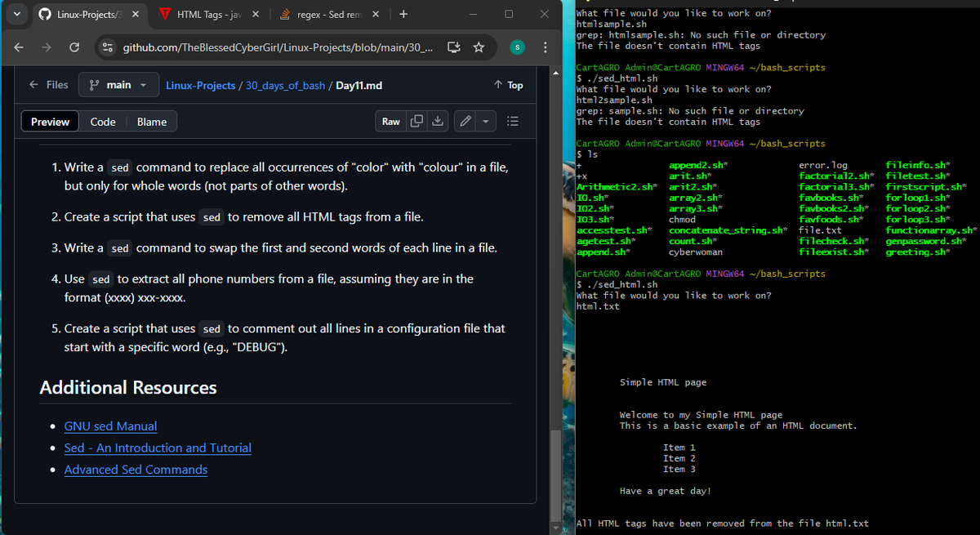Download the Day11.md raw file
The width and height of the screenshot is (980, 535).
click(x=437, y=120)
